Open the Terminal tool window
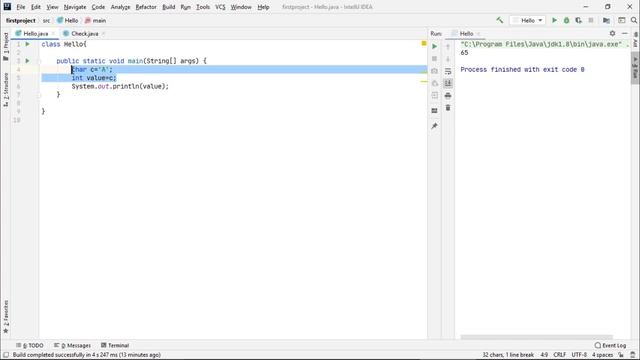This screenshot has height=360, width=640. coord(115,345)
